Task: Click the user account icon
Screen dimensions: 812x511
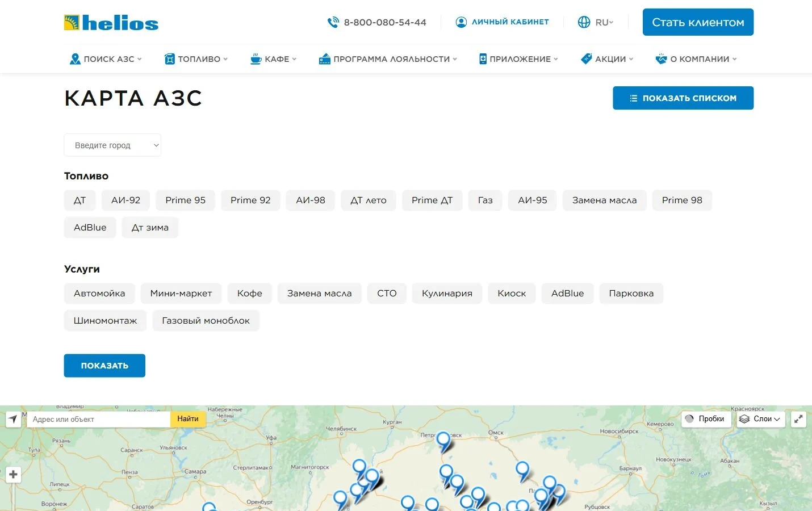Action: (462, 22)
